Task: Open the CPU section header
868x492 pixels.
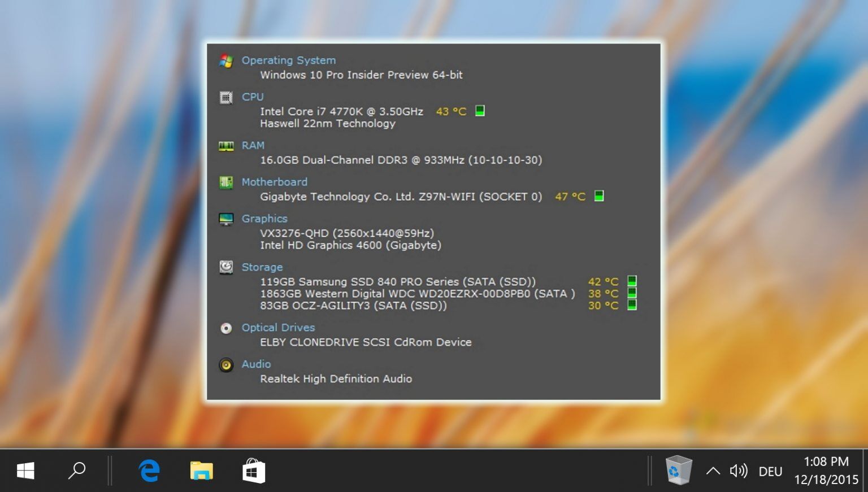Action: [252, 97]
